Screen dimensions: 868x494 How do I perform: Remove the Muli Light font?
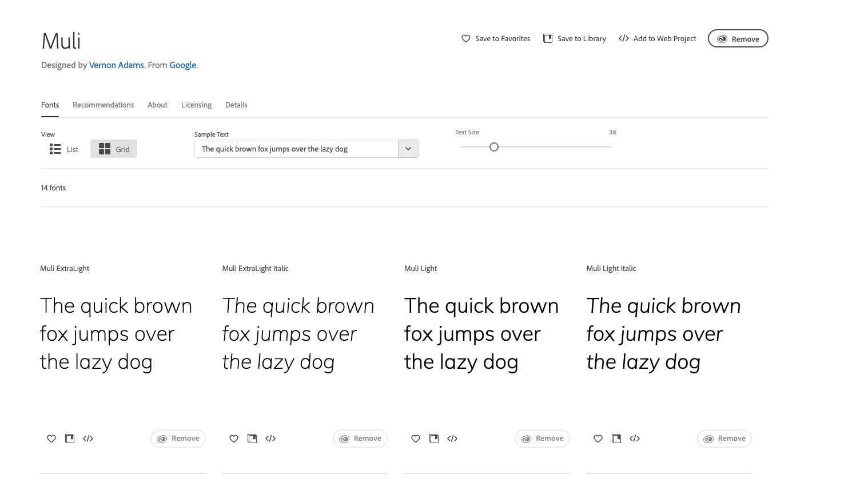542,439
